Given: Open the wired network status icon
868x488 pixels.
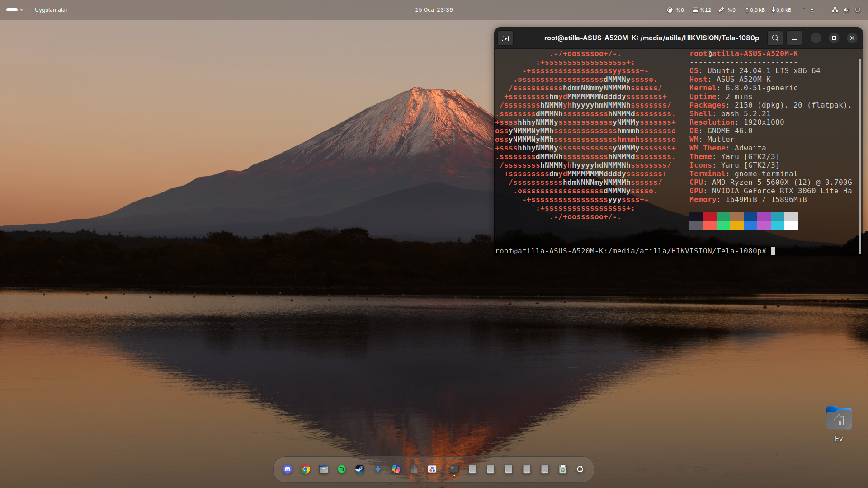Looking at the screenshot, I should coord(835,9).
